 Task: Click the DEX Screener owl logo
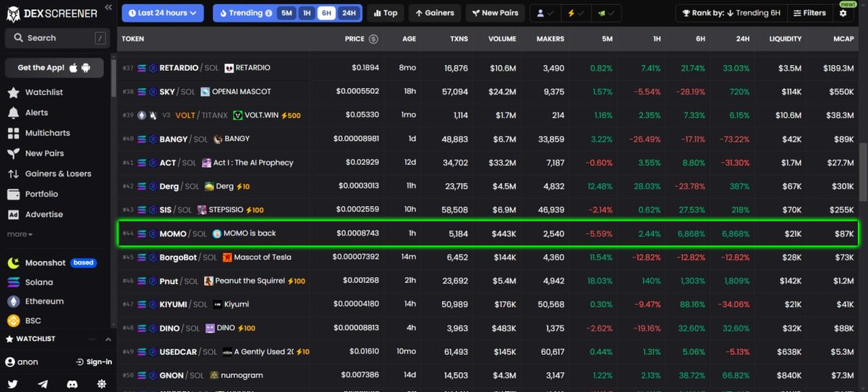[x=13, y=12]
